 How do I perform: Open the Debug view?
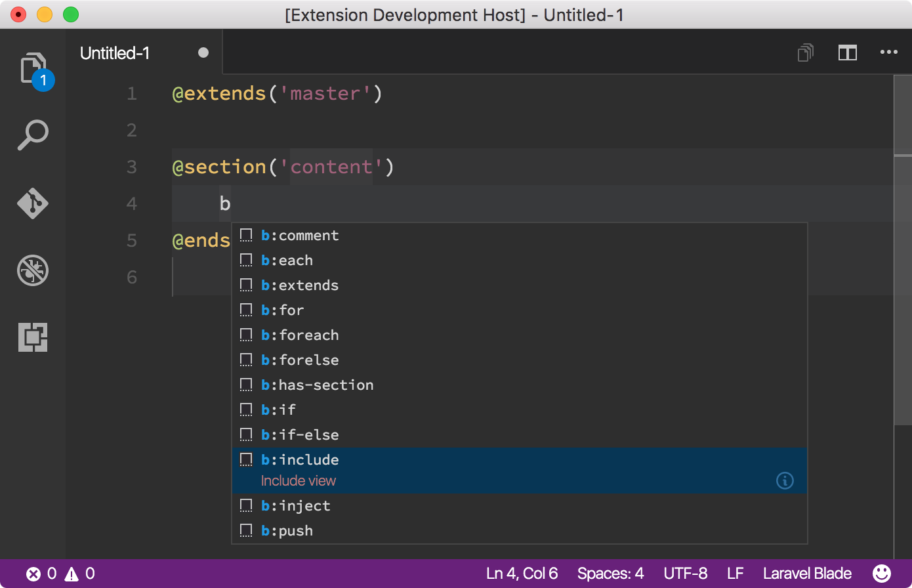coord(33,270)
